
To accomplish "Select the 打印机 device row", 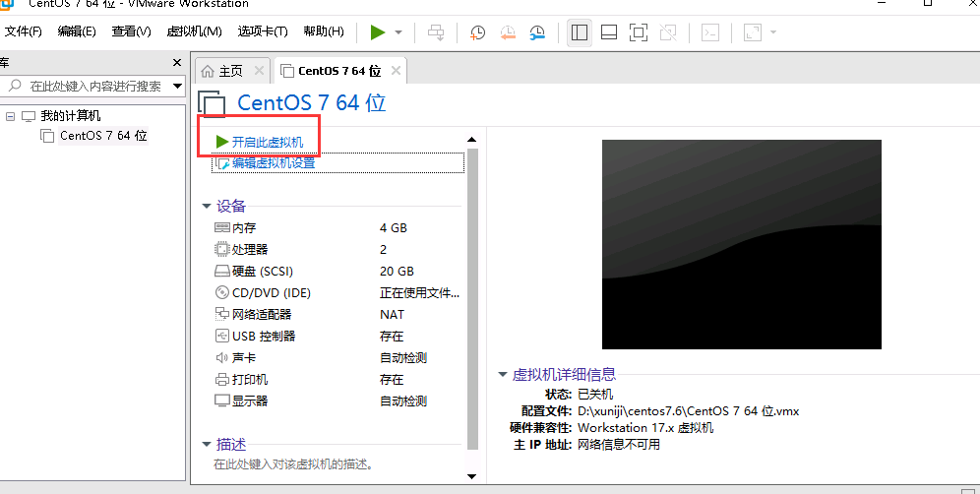I will click(x=337, y=380).
